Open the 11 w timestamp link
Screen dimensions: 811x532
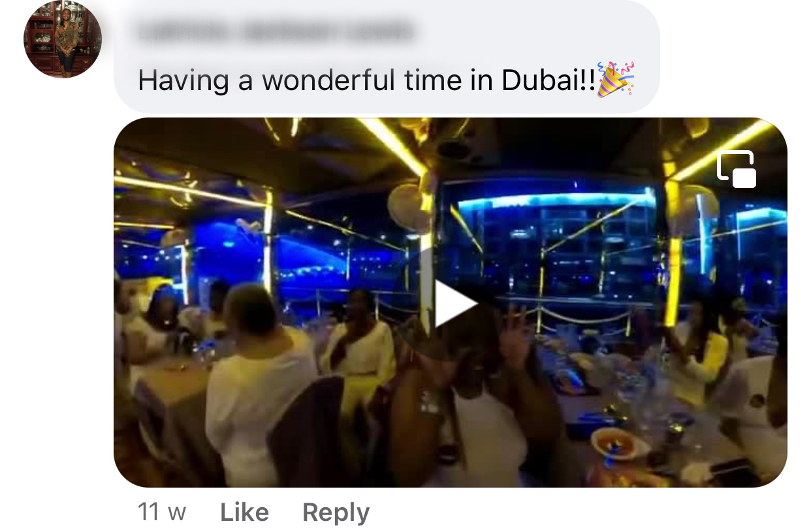pyautogui.click(x=161, y=512)
